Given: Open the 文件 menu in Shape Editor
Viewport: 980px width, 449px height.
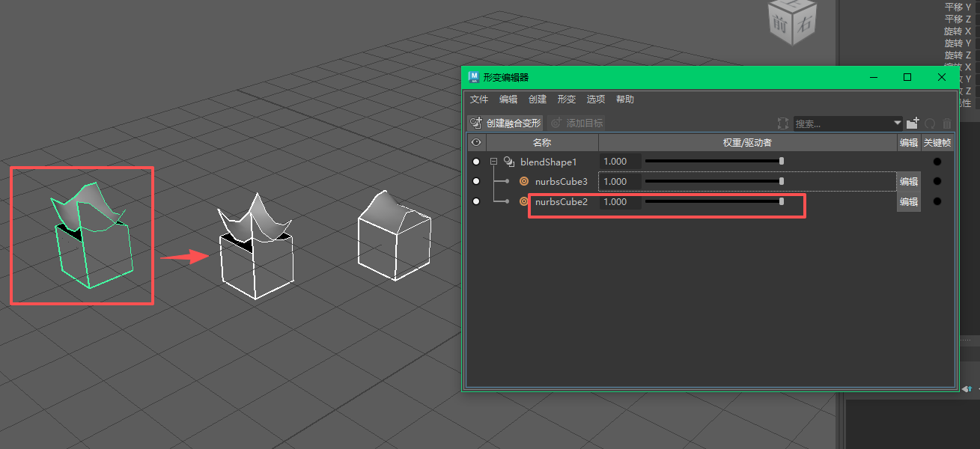Looking at the screenshot, I should coord(479,100).
